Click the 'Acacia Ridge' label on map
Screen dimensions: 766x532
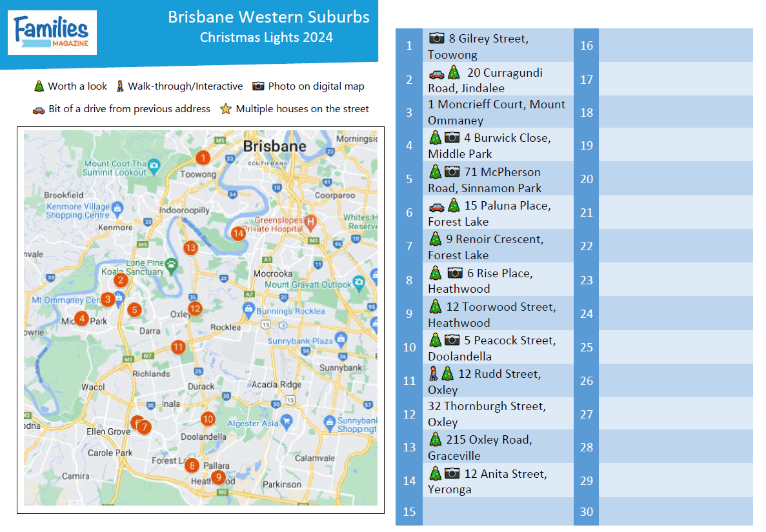click(276, 384)
